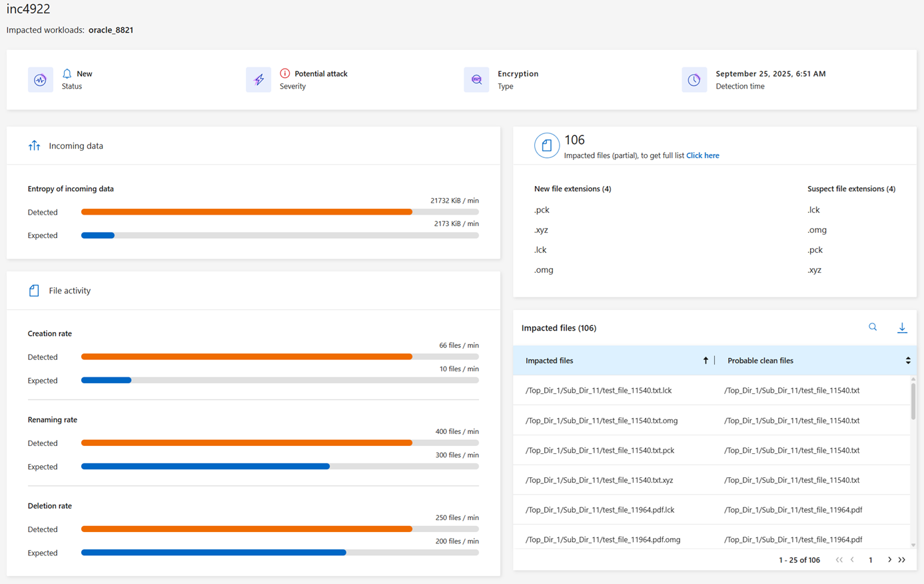924x584 pixels.
Task: Go to next page of results
Action: tap(889, 560)
